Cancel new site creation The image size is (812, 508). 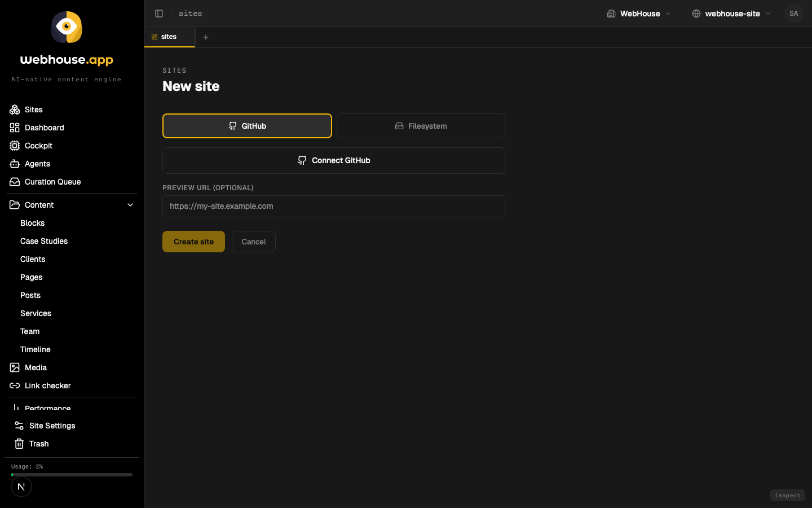(254, 242)
